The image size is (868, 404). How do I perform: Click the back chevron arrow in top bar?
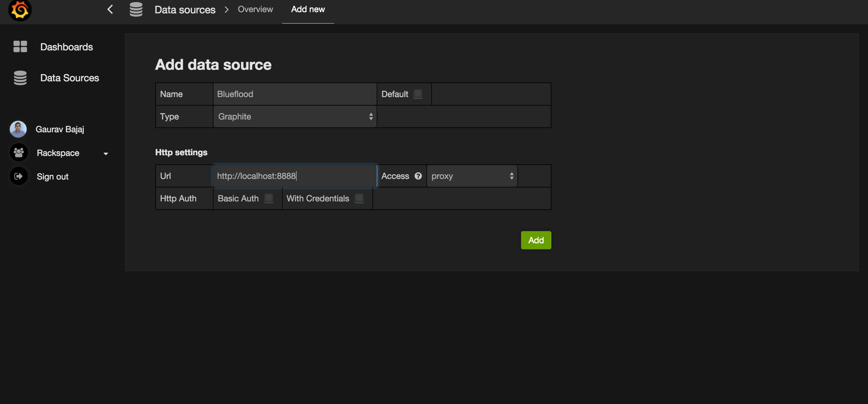point(110,9)
